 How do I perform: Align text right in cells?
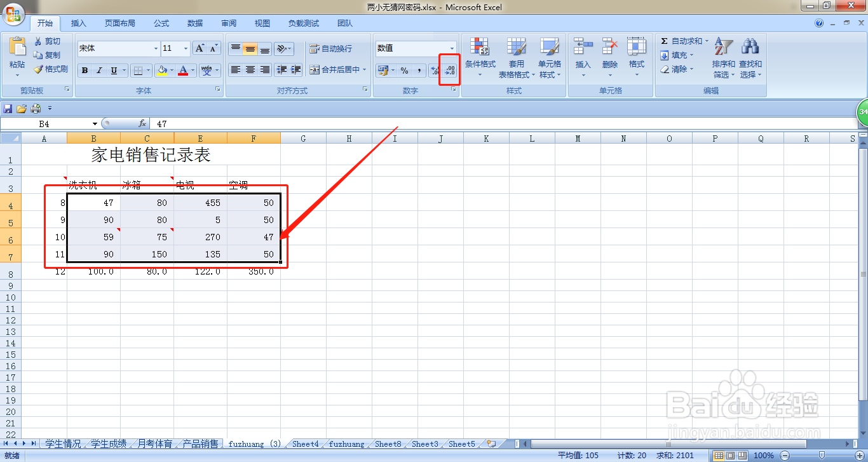point(265,70)
